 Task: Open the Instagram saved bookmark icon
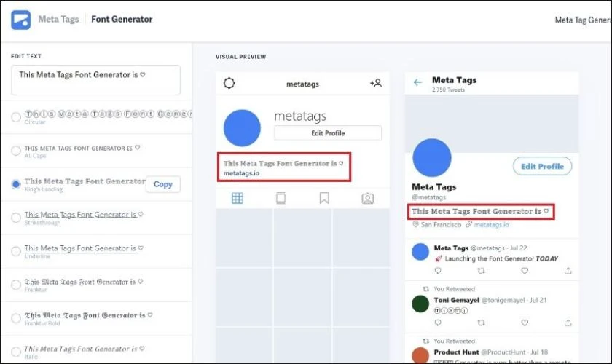click(x=324, y=198)
